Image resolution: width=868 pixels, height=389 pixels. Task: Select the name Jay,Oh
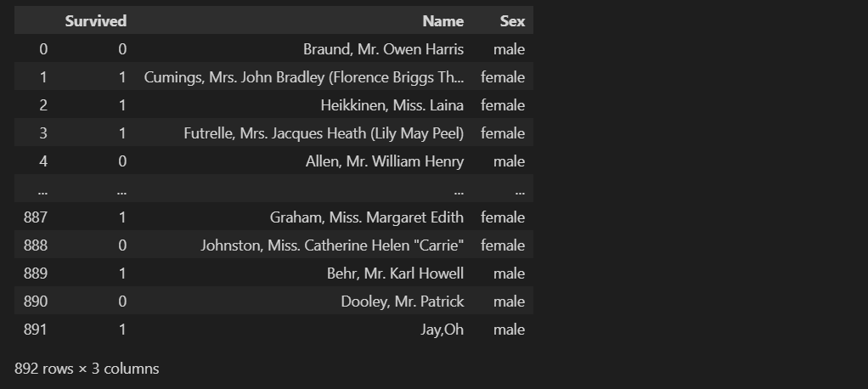tap(442, 330)
